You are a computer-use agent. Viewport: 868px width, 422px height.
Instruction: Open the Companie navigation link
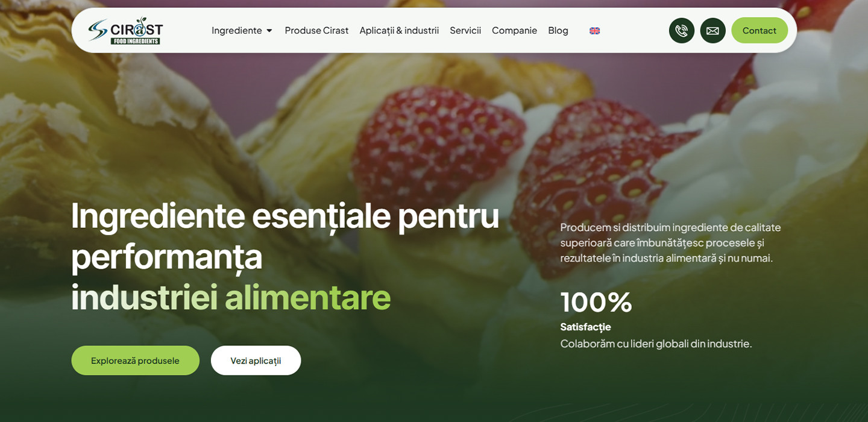514,30
